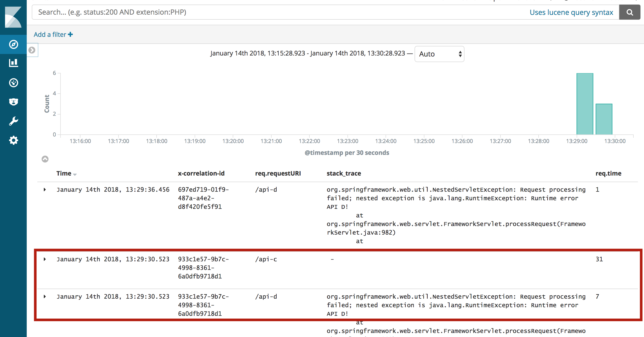This screenshot has width=644, height=337.
Task: Click the Kibana logo
Action: click(13, 17)
